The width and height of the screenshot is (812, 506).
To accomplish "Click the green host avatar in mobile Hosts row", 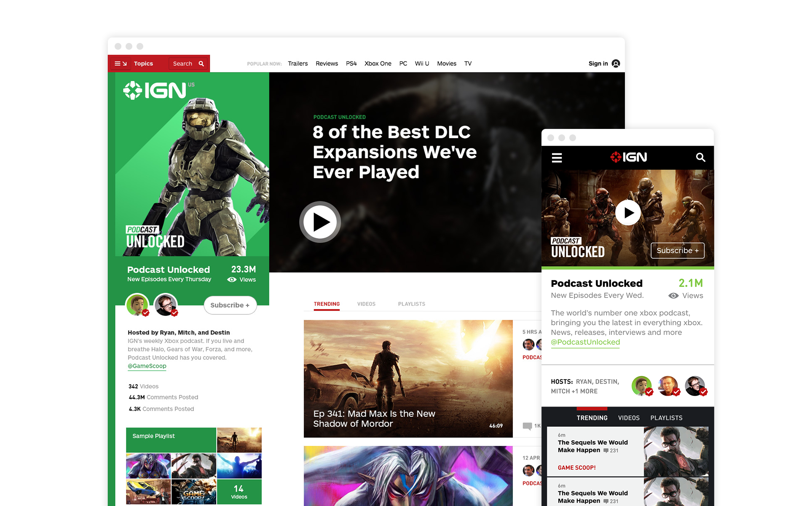I will 642,386.
